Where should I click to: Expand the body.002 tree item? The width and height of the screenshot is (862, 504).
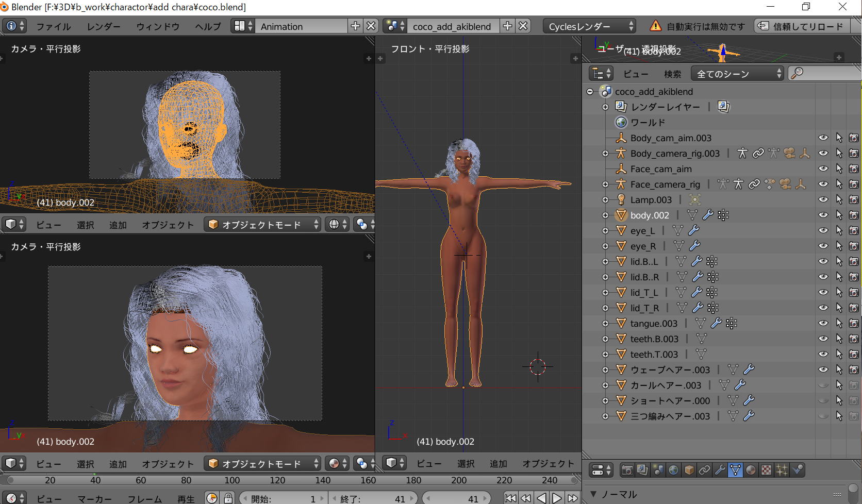pyautogui.click(x=605, y=215)
